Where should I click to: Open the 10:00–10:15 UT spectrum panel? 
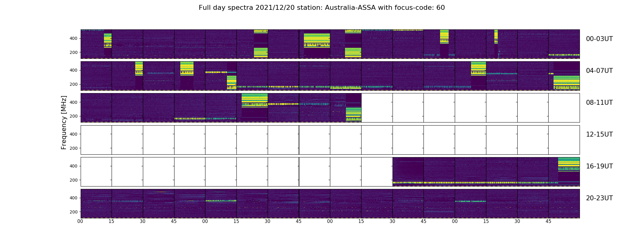(x=346, y=108)
